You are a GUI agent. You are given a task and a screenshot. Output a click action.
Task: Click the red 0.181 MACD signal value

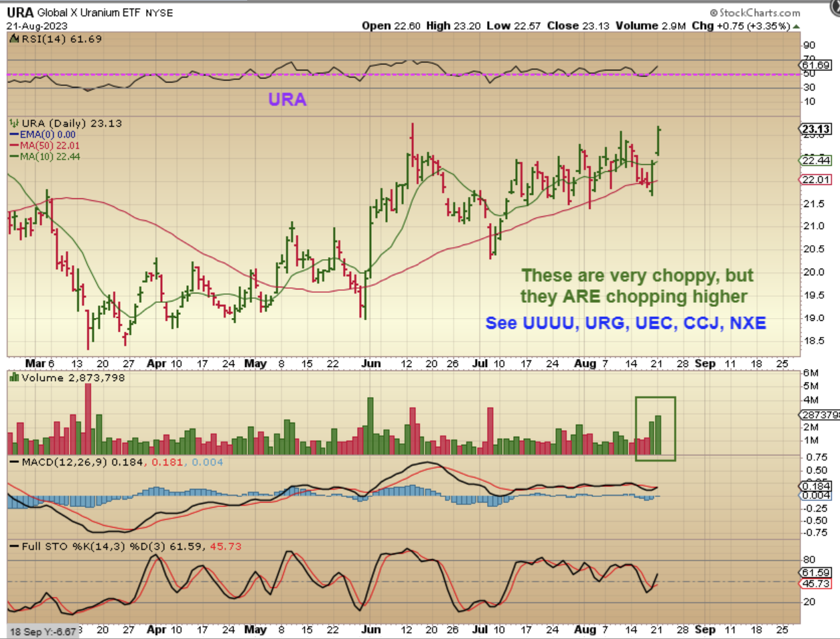click(168, 462)
